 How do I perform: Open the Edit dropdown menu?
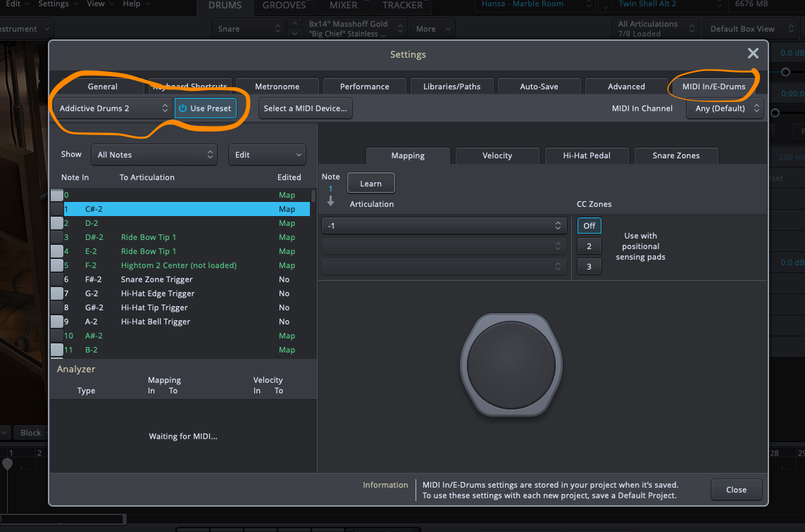pyautogui.click(x=266, y=155)
